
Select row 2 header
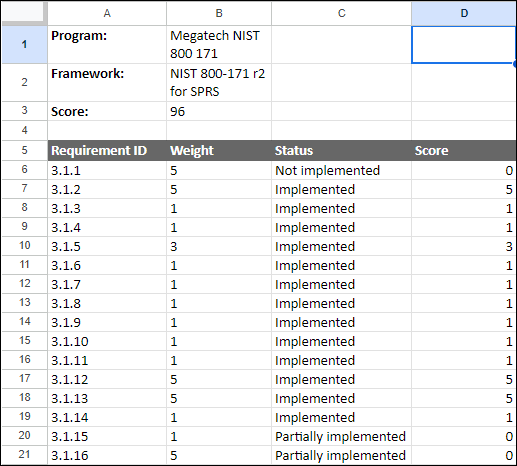click(x=24, y=82)
